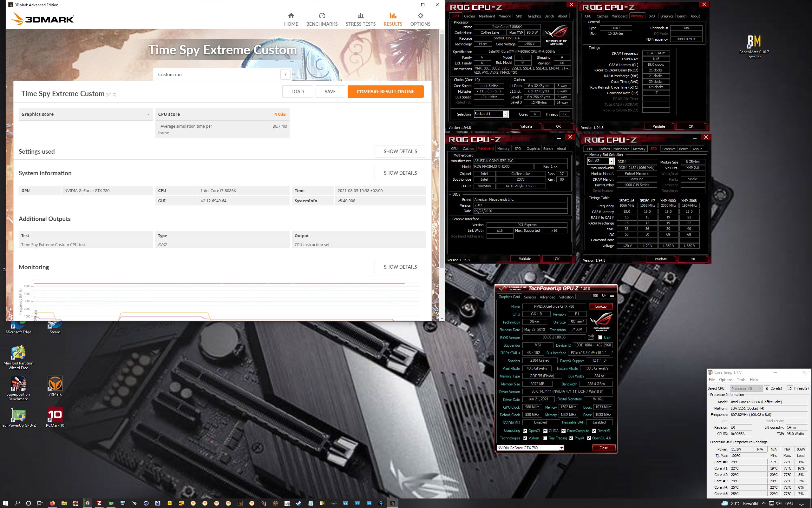
Task: Switch to the Advanced tab in GPU-Z
Action: click(547, 297)
